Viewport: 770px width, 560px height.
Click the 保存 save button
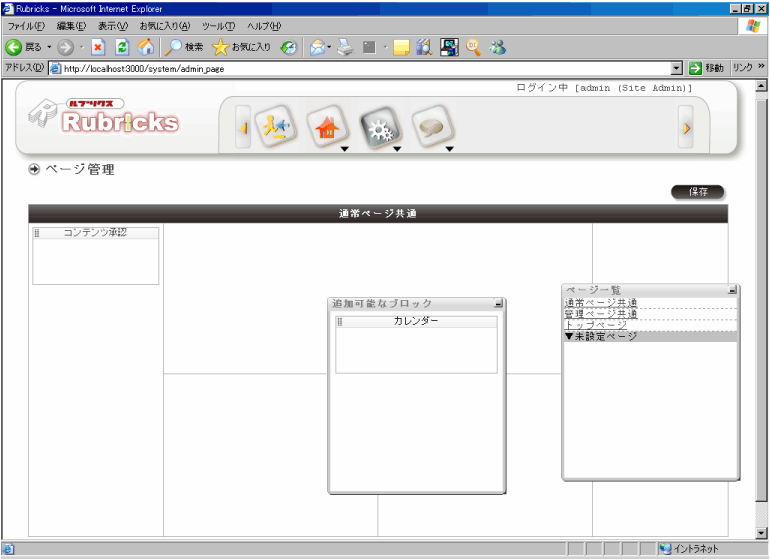coord(697,192)
